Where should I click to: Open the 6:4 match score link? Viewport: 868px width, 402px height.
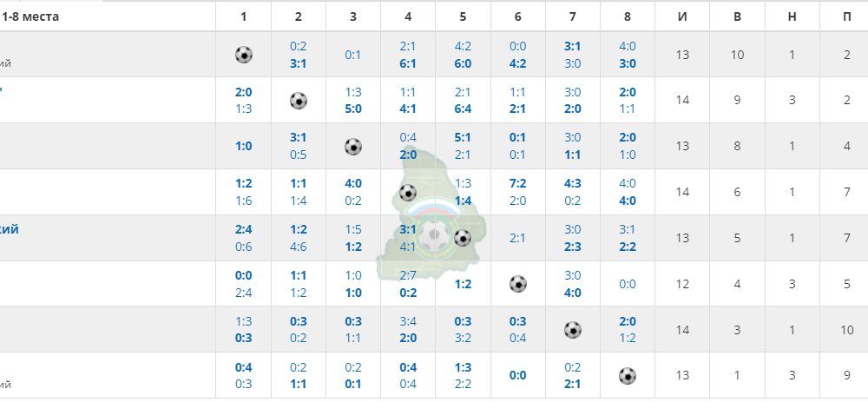tap(463, 109)
